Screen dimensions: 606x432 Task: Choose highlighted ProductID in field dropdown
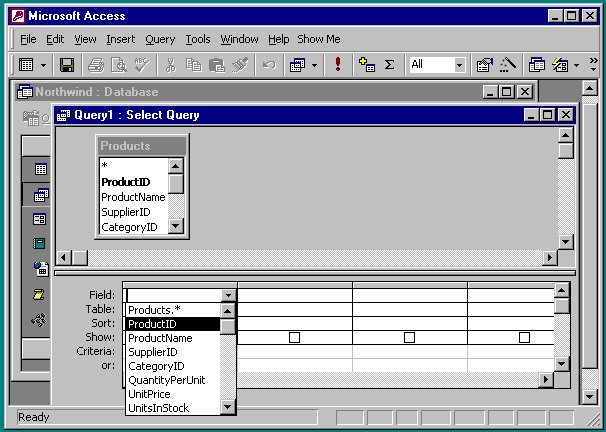tap(173, 324)
